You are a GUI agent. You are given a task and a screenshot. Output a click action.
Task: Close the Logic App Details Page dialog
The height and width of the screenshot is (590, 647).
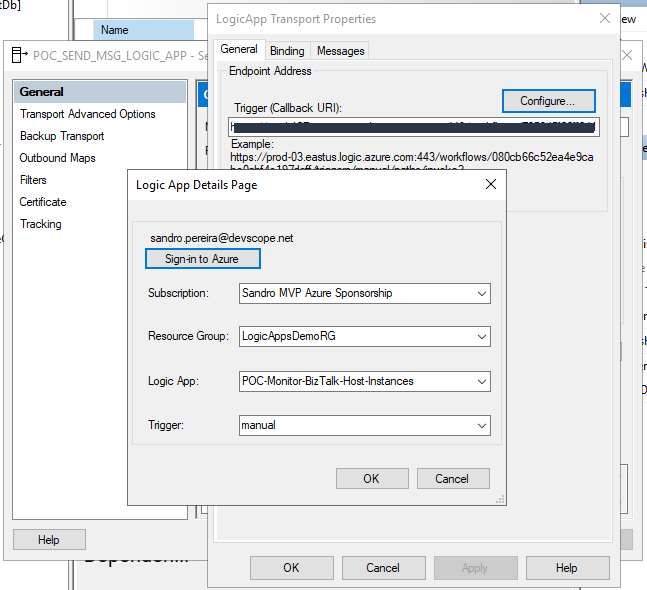pos(490,185)
